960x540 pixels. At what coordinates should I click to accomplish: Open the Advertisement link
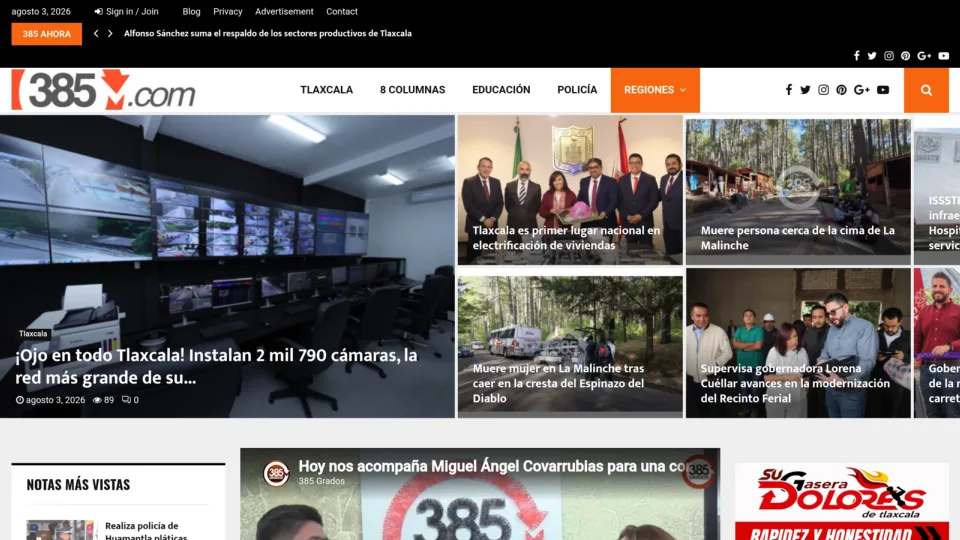click(x=284, y=12)
